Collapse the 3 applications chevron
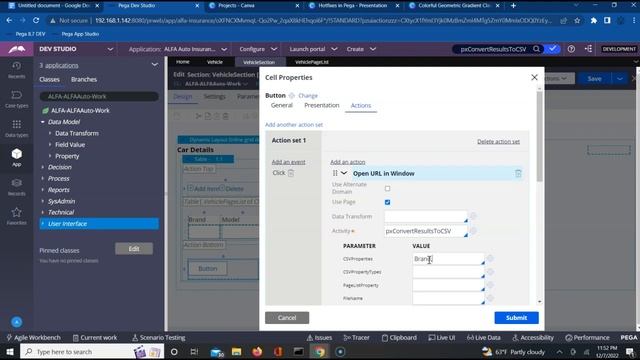 click(155, 64)
